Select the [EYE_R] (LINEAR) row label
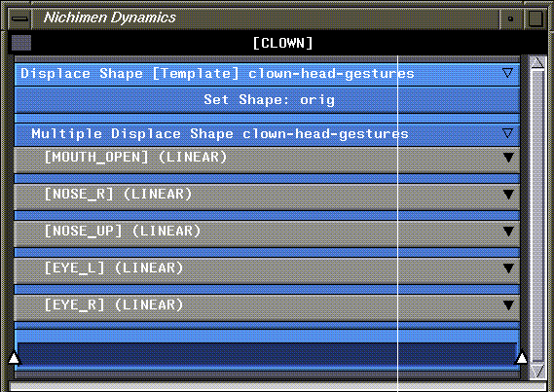Image resolution: width=554 pixels, height=392 pixels. coord(114,304)
